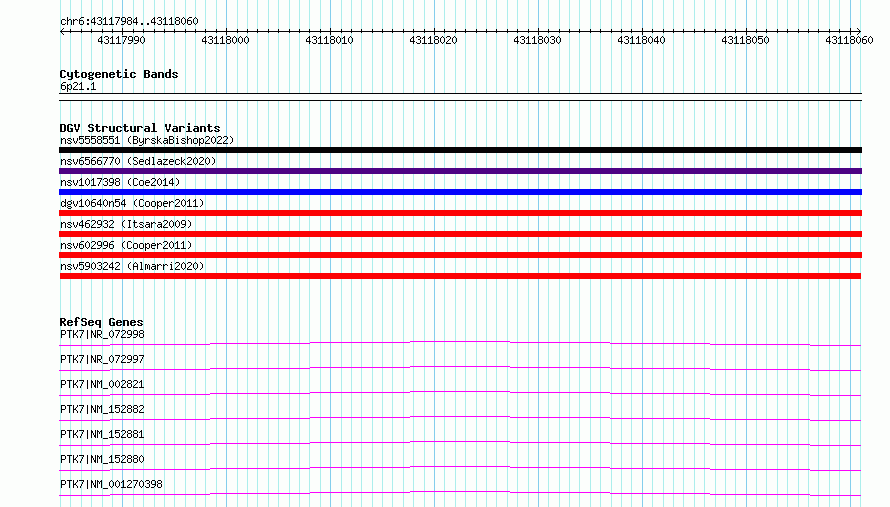Select transcript PTK7|NR_072998

(x=102, y=334)
